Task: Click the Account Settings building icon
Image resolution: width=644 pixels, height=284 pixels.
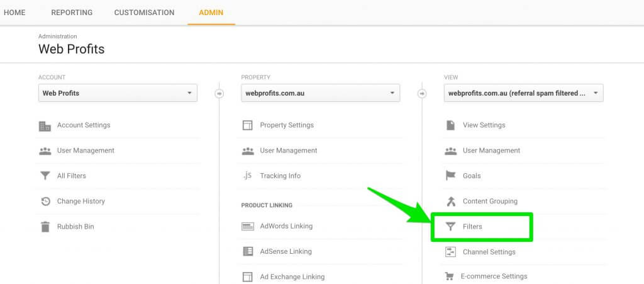Action: click(x=45, y=126)
